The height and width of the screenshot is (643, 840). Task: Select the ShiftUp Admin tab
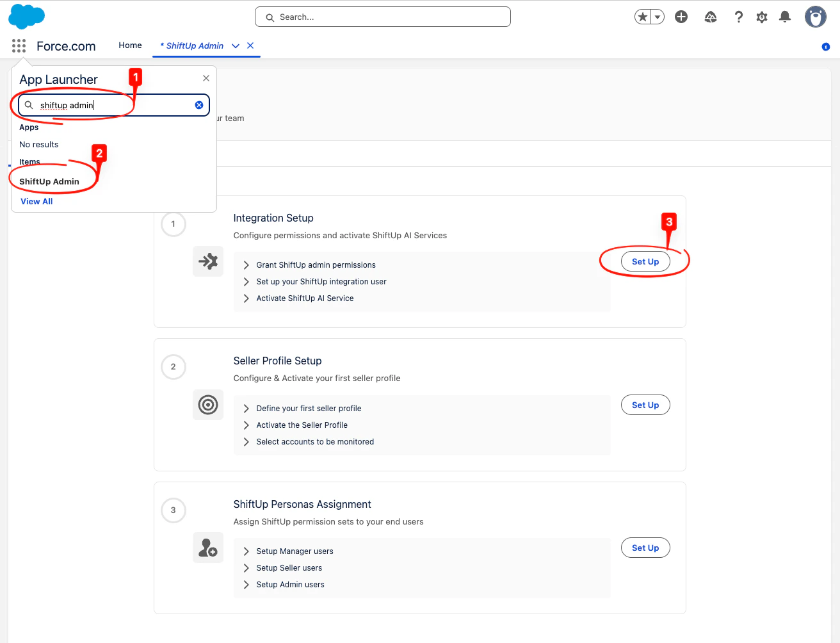click(x=192, y=46)
